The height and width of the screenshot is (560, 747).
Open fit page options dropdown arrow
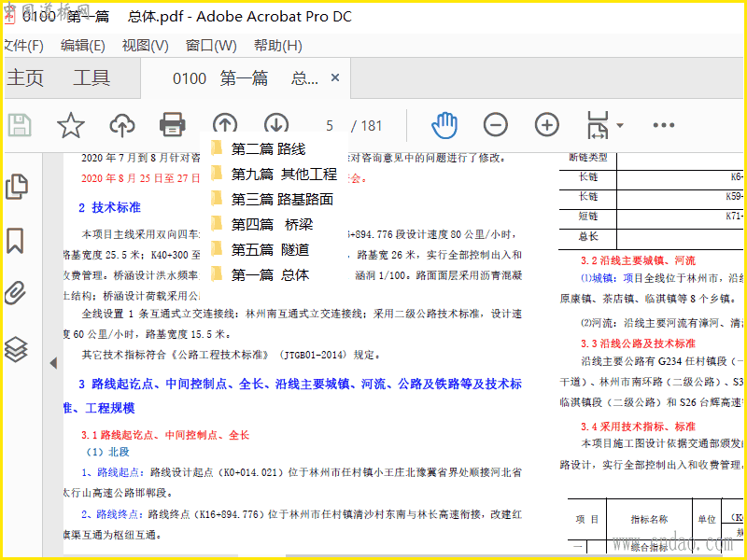click(620, 125)
